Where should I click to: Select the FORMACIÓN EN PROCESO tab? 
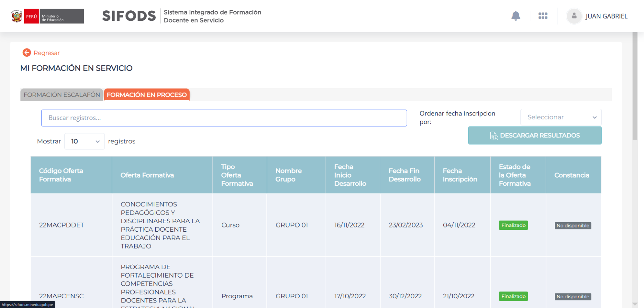coord(146,95)
